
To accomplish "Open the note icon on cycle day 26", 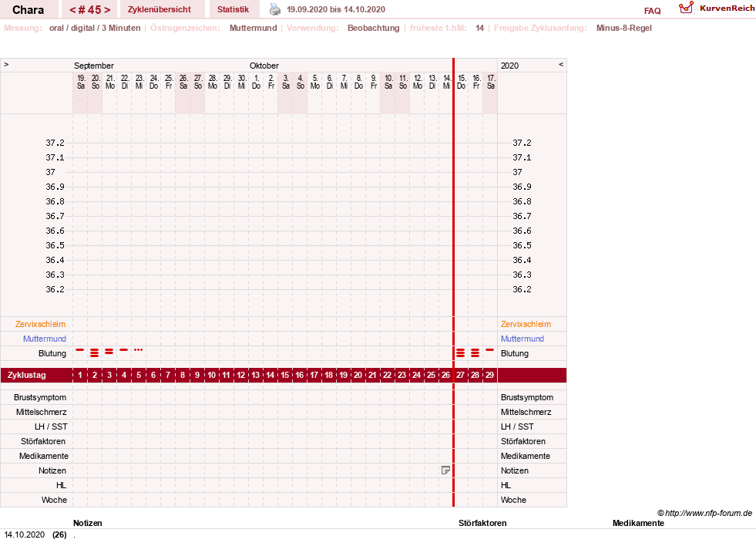I will (445, 470).
